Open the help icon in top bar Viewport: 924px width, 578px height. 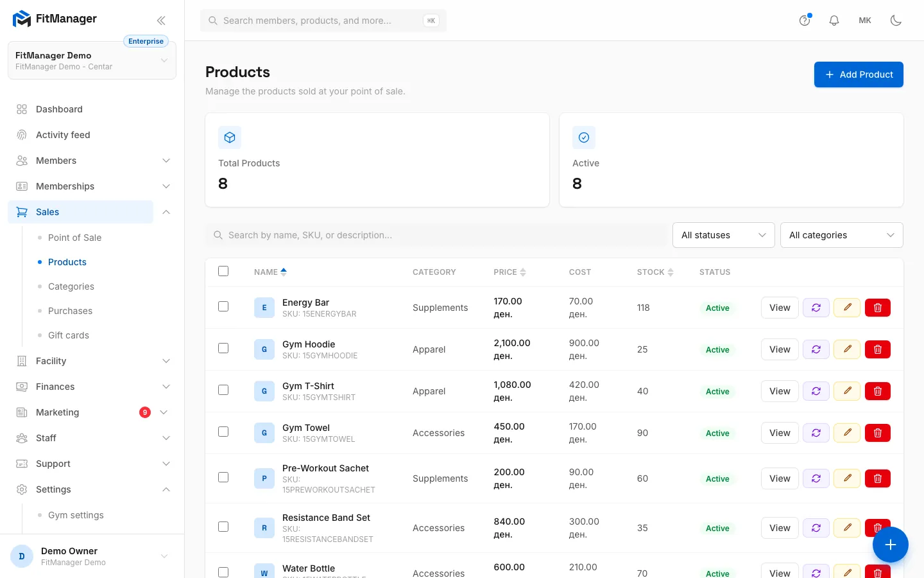click(805, 21)
